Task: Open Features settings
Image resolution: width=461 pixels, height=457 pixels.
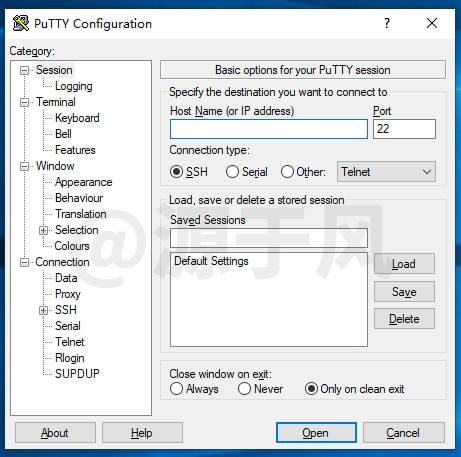Action: tap(75, 150)
